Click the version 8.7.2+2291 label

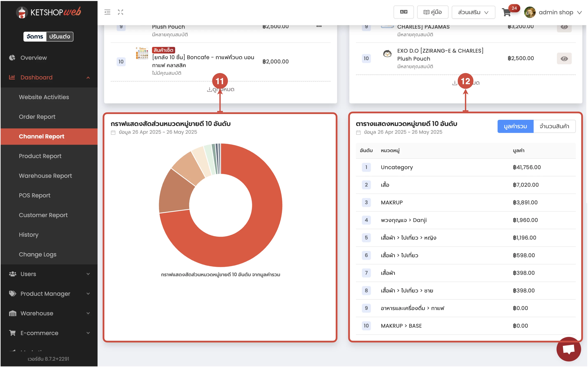tap(49, 359)
